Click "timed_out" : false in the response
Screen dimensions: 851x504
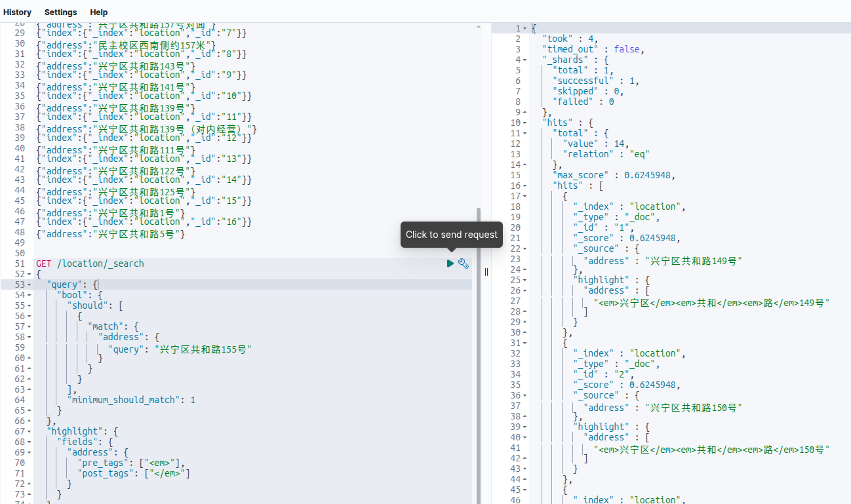pyautogui.click(x=593, y=49)
